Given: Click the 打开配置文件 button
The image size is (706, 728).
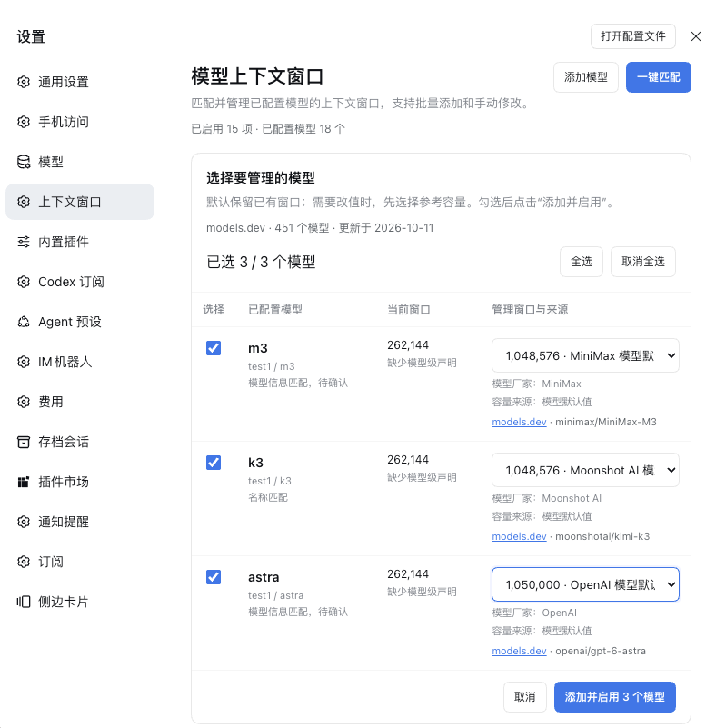Looking at the screenshot, I should (x=632, y=36).
